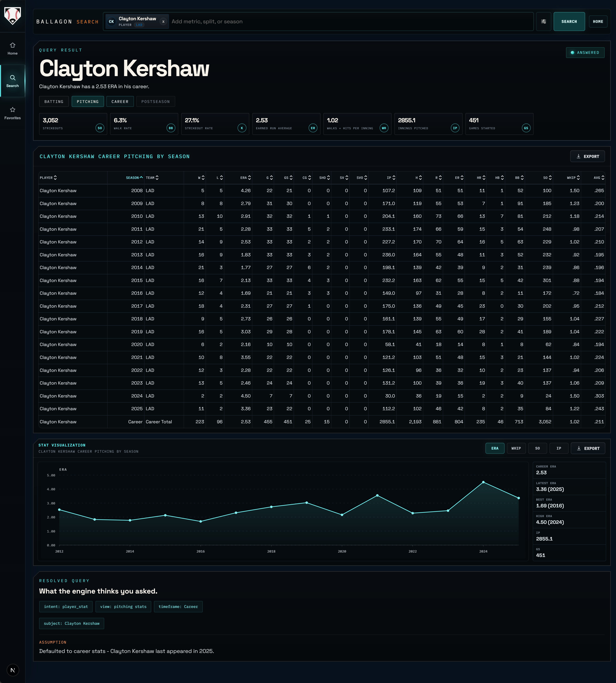The width and height of the screenshot is (616, 683).
Task: Click the Ballagon baseball shield logo
Action: coord(13,16)
